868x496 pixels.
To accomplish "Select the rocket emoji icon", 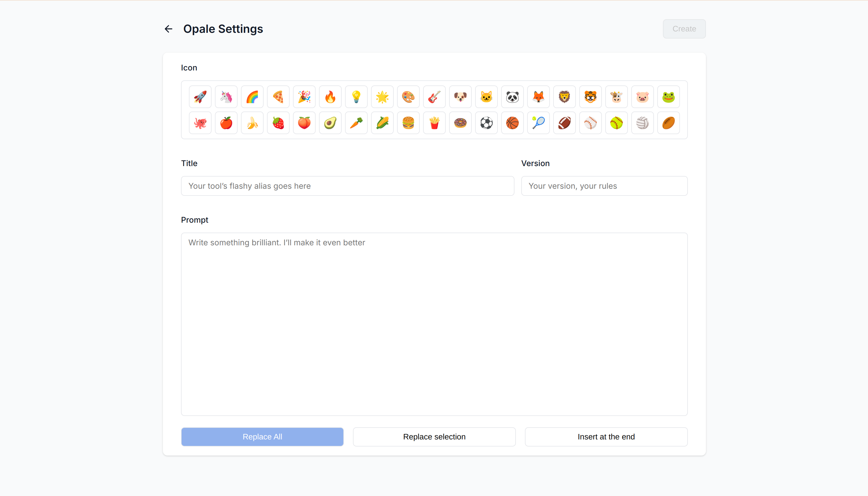I will coord(200,97).
